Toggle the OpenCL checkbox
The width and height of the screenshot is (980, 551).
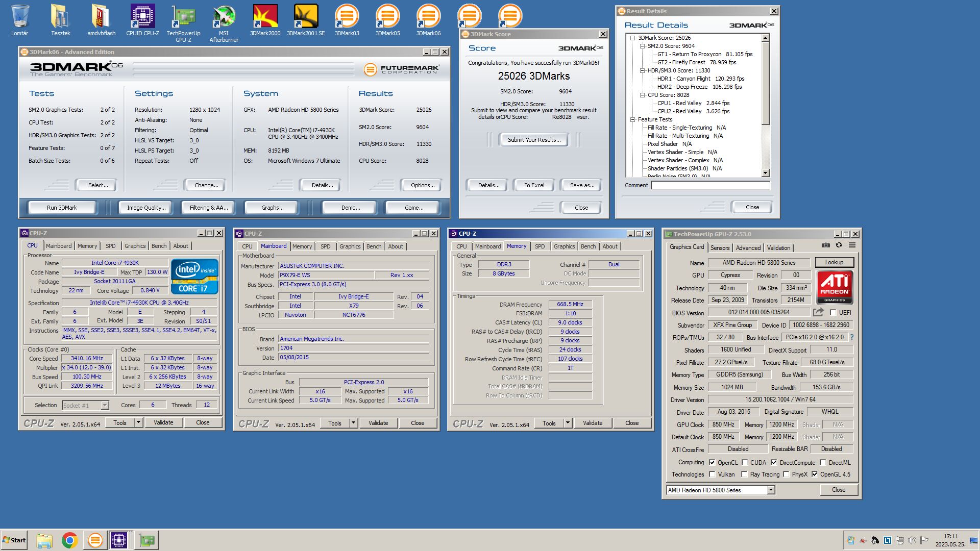point(712,462)
